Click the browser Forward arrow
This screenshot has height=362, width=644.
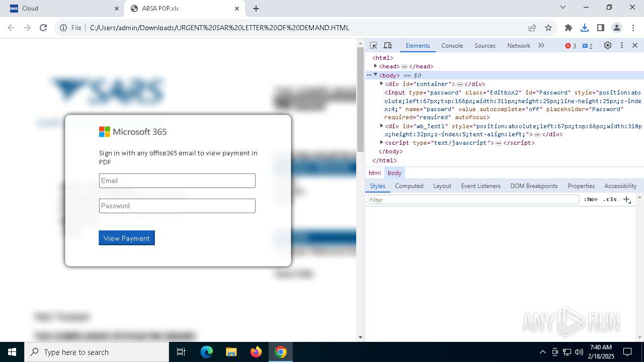[x=27, y=28]
